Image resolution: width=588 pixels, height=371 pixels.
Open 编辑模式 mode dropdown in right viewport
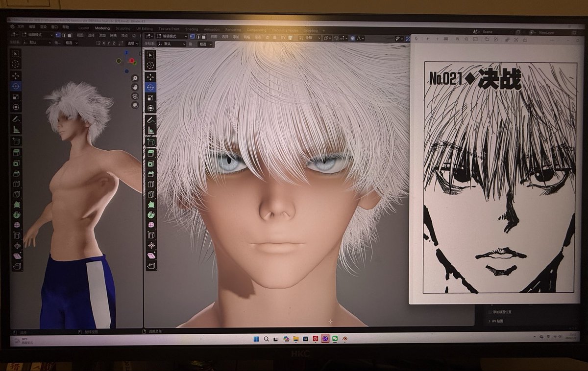(x=171, y=36)
